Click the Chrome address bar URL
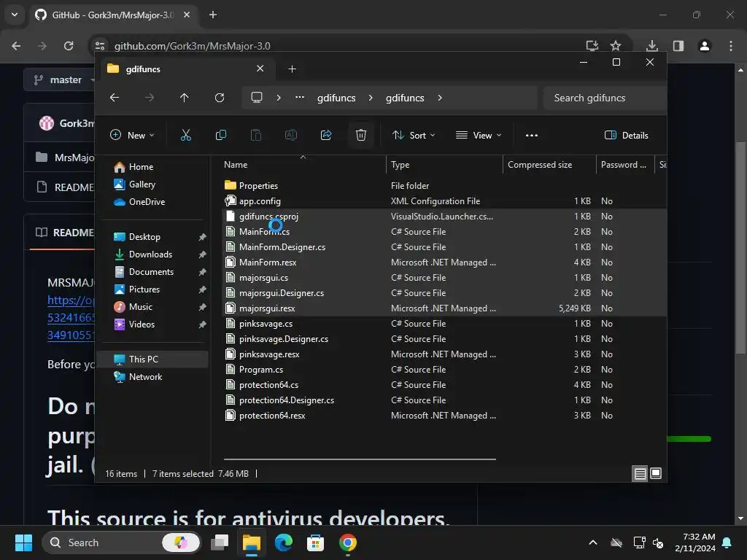The image size is (747, 560). pos(193,46)
